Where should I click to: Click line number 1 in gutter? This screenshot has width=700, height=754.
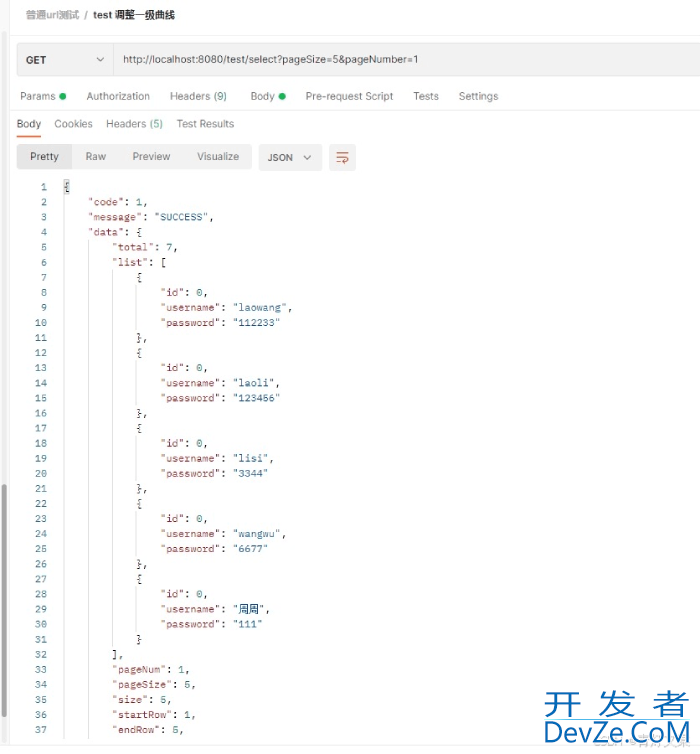coord(44,187)
